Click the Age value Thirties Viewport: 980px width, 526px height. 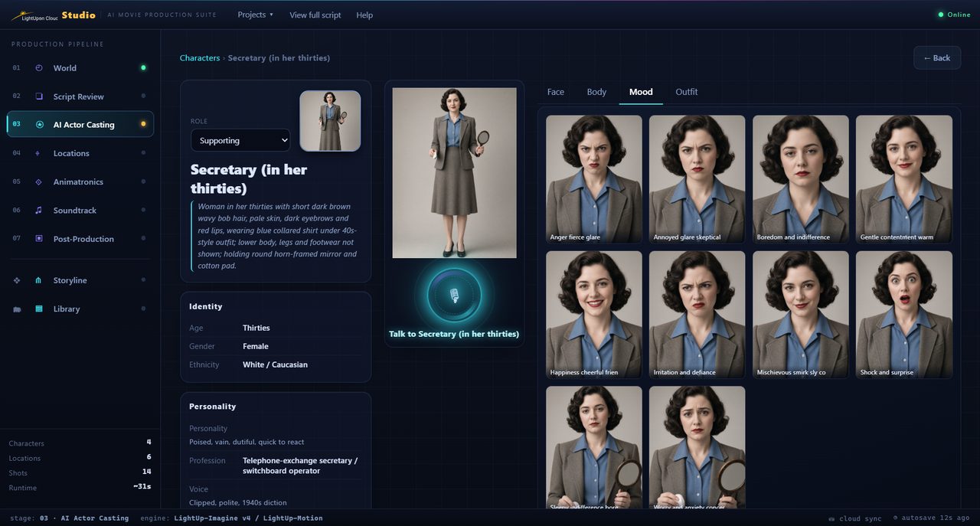[256, 328]
